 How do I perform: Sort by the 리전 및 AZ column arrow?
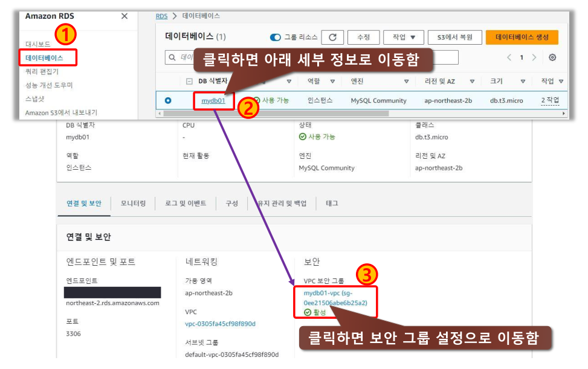point(472,82)
